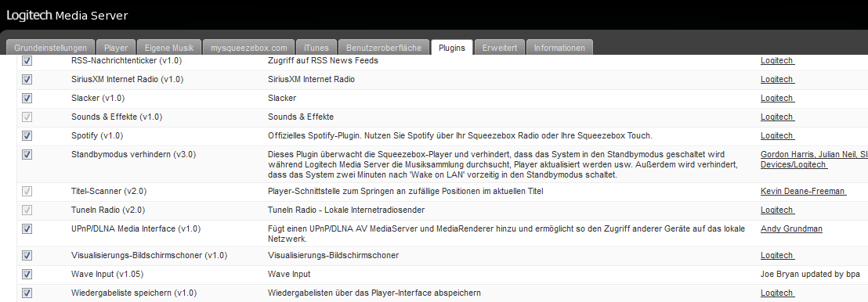Viewport: 868px width, 302px height.
Task: Click the UPnP/DLNA 'Fügt einen UPnP/DLNA AV MediaServer' description
Action: point(507,233)
